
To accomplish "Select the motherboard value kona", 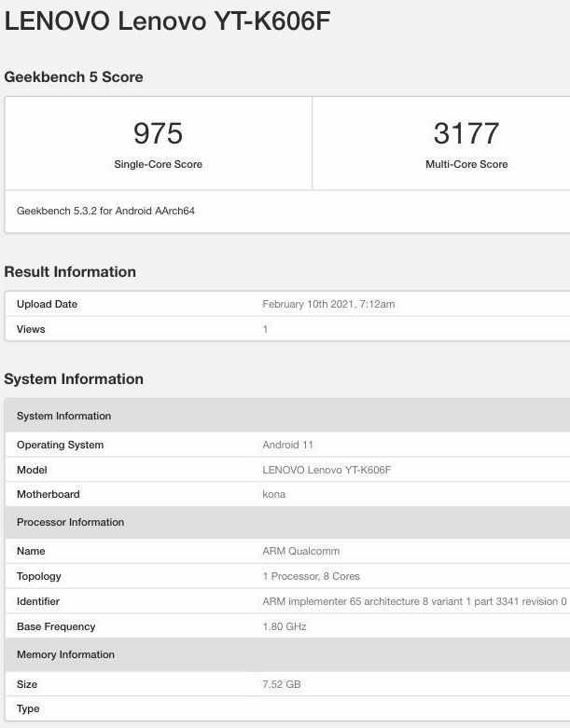I will point(273,494).
